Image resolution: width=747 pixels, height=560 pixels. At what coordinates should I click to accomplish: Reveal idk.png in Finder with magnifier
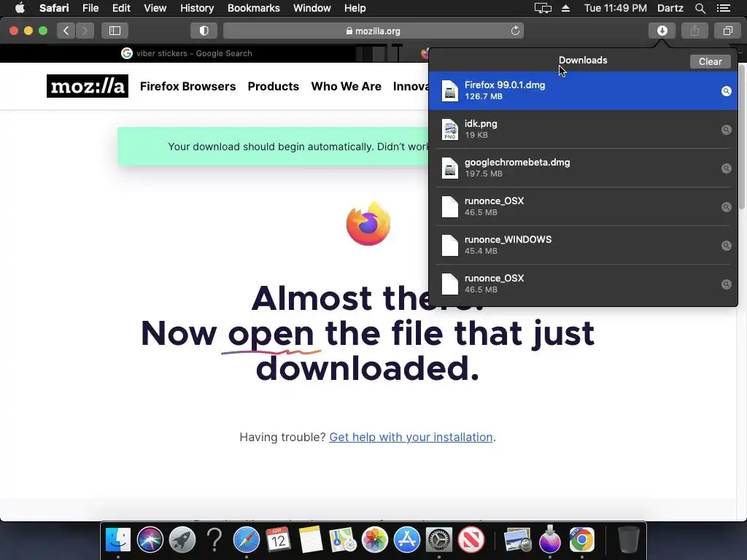pos(726,130)
